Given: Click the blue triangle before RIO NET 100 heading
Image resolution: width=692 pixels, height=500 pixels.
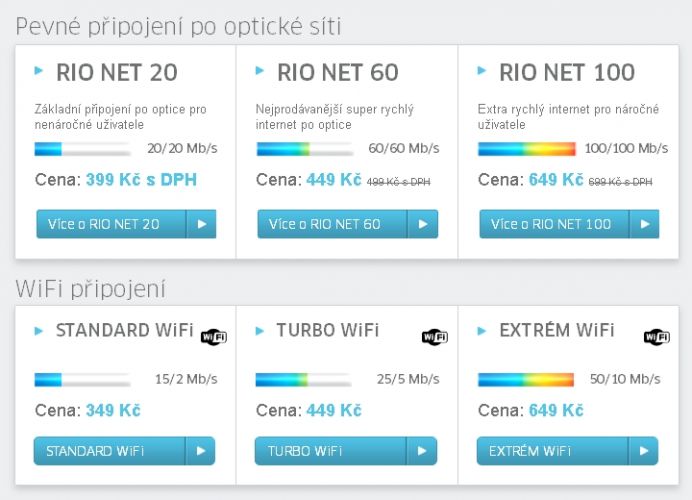Looking at the screenshot, I should (x=482, y=70).
